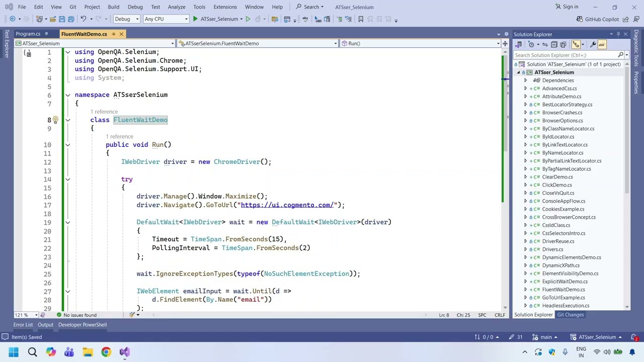
Task: Click the Open File folder icon
Action: (x=52, y=19)
